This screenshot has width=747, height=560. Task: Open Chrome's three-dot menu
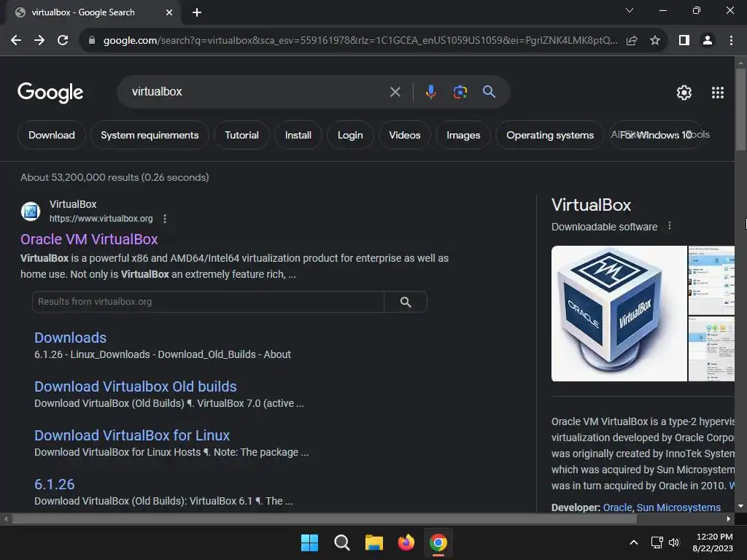(731, 41)
